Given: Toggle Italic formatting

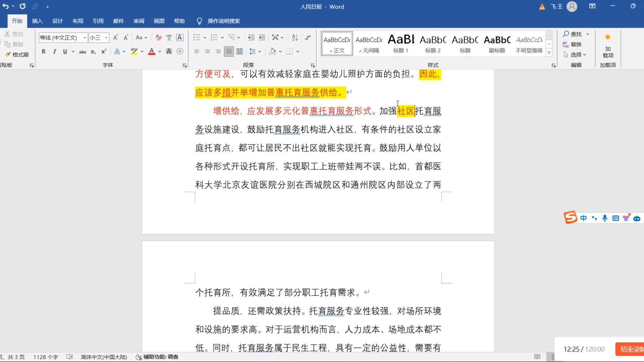Looking at the screenshot, I should pyautogui.click(x=54, y=52).
